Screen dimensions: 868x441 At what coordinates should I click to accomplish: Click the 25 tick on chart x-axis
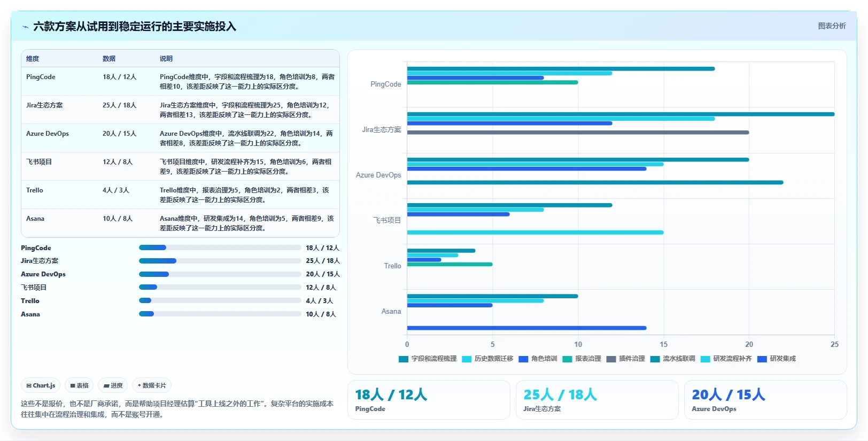pos(834,344)
